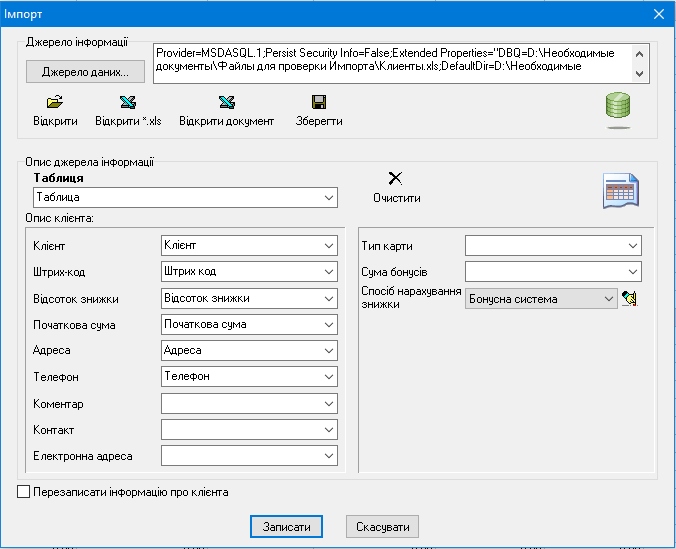Click the connection string text box
The image size is (676, 549).
point(392,62)
